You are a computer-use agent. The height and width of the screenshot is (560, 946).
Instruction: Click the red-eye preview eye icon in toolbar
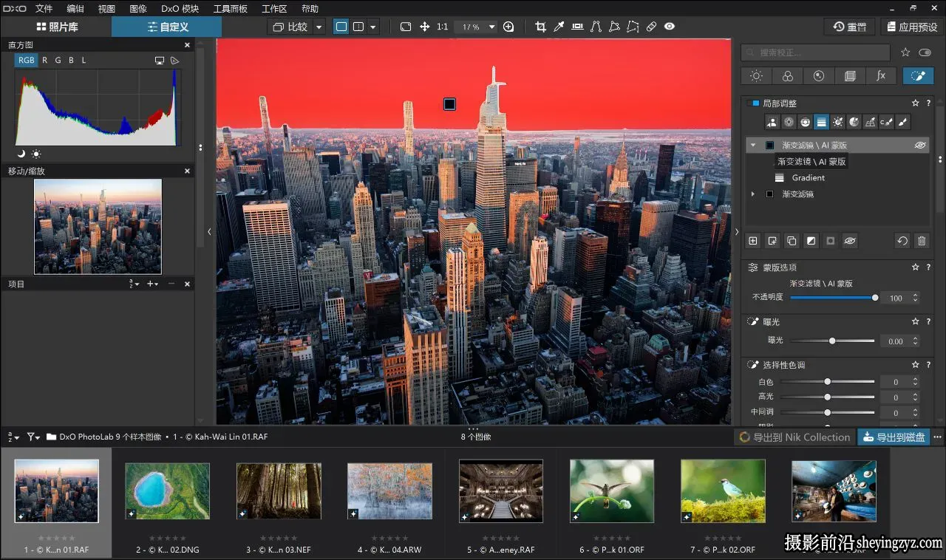pos(670,27)
